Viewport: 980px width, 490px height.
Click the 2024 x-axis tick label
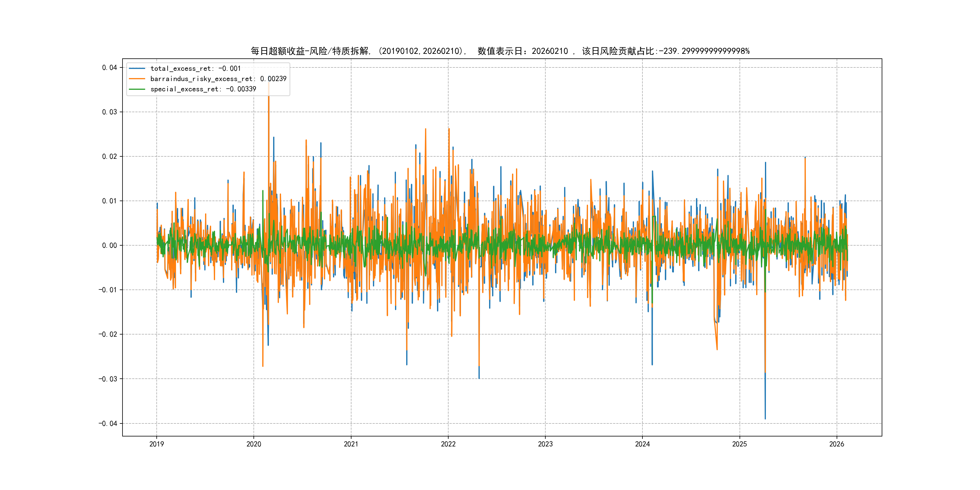pos(642,444)
